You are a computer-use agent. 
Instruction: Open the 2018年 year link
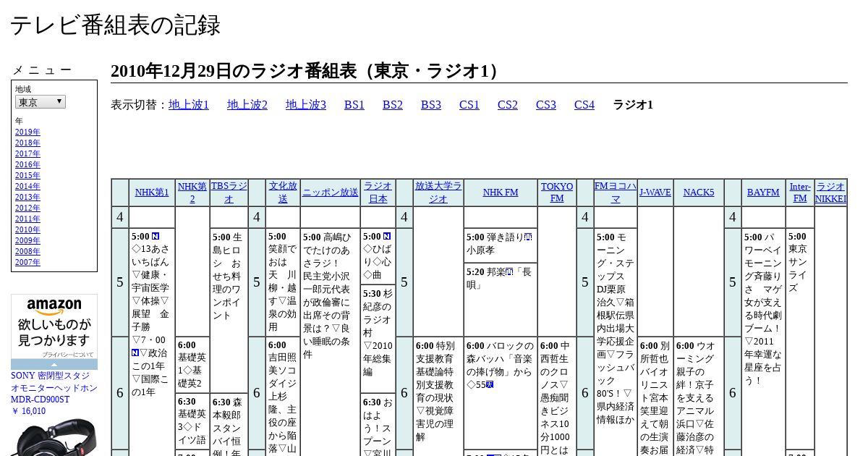27,143
